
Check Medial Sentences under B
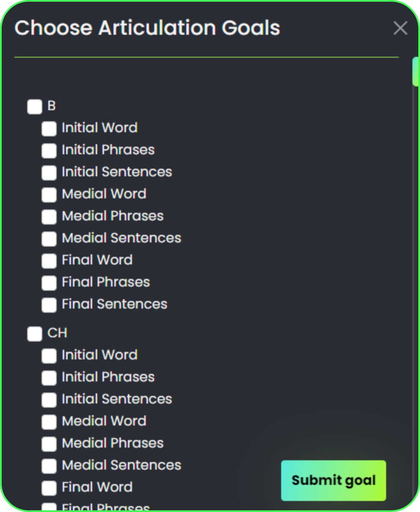[x=49, y=239]
